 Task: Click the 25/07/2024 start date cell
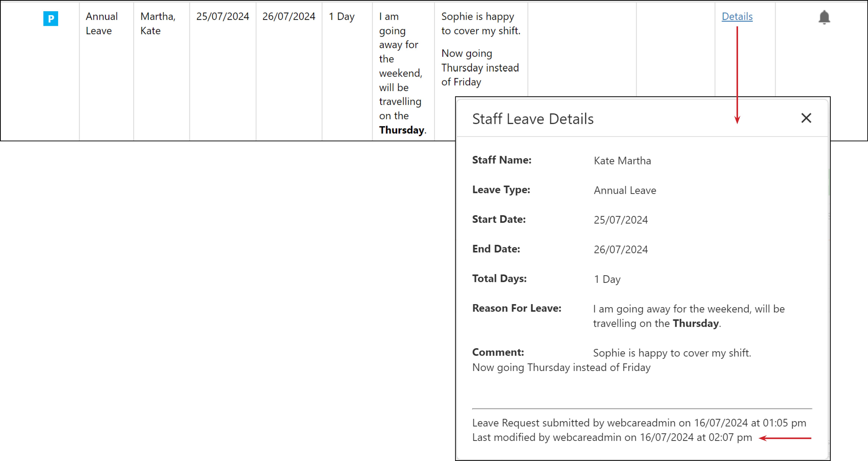[223, 17]
